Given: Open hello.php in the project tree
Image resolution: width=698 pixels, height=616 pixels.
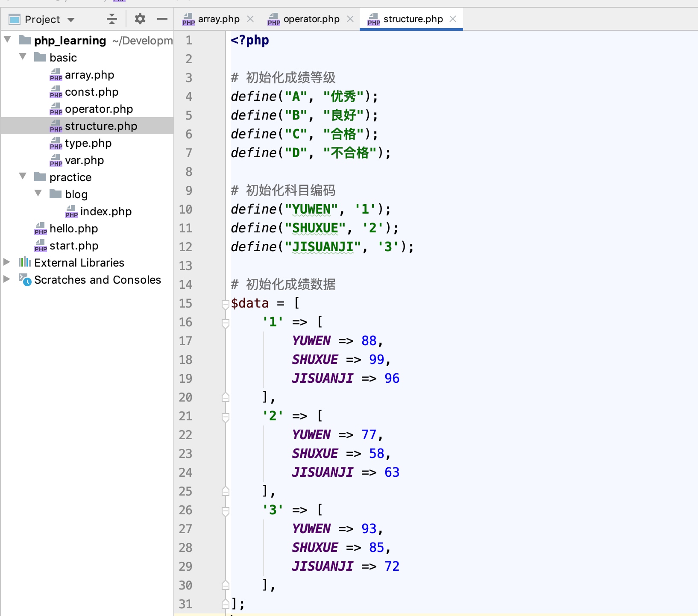Looking at the screenshot, I should pyautogui.click(x=73, y=229).
